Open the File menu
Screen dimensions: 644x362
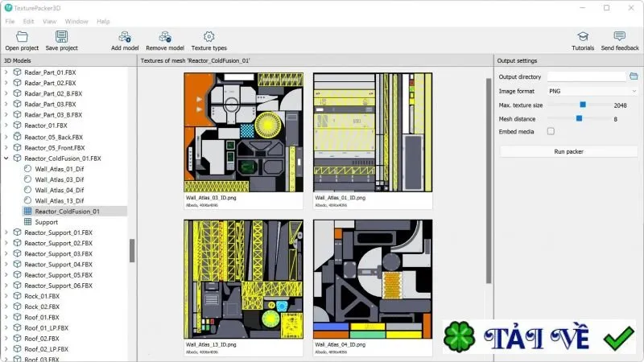pyautogui.click(x=10, y=22)
